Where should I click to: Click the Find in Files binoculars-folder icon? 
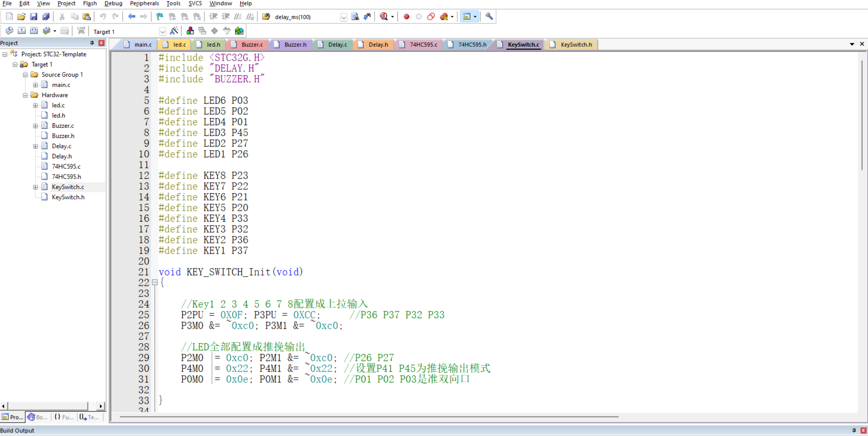coord(266,17)
